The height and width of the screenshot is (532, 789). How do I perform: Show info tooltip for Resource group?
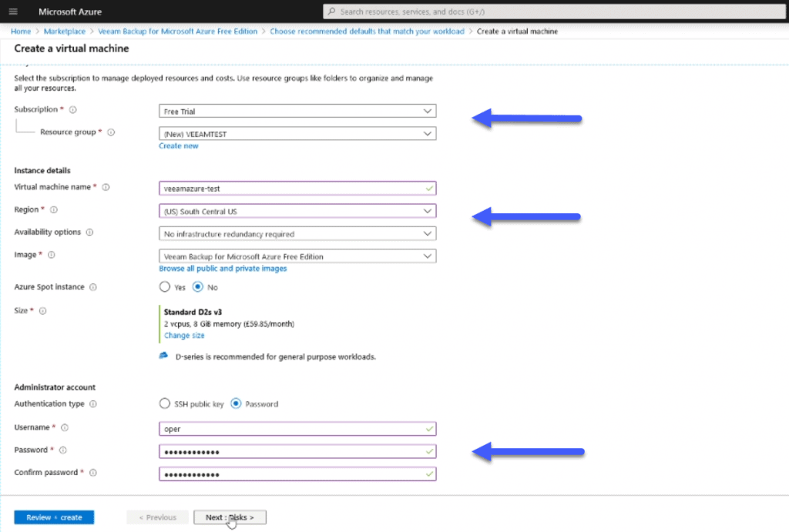[111, 132]
